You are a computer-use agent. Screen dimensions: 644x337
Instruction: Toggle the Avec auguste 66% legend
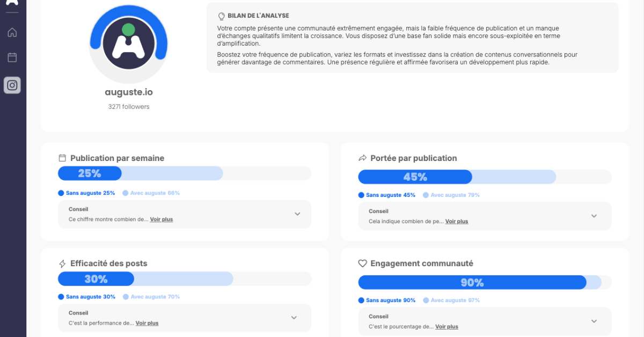(151, 193)
